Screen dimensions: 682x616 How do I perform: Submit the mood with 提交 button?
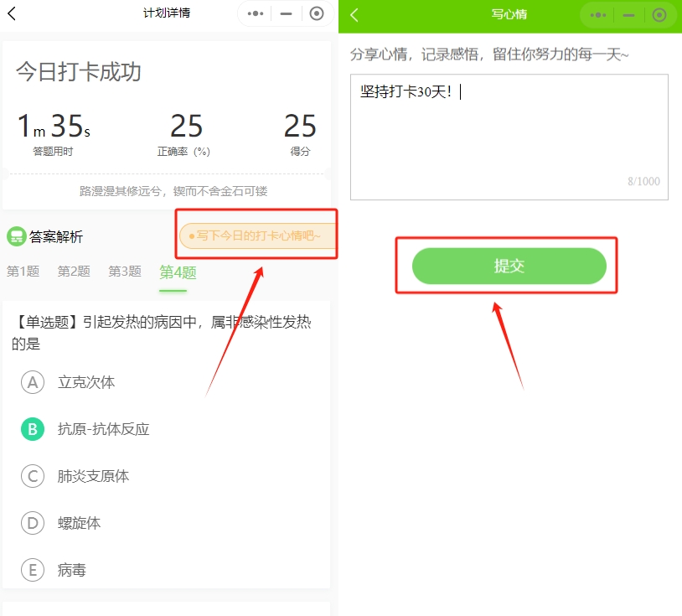point(509,267)
